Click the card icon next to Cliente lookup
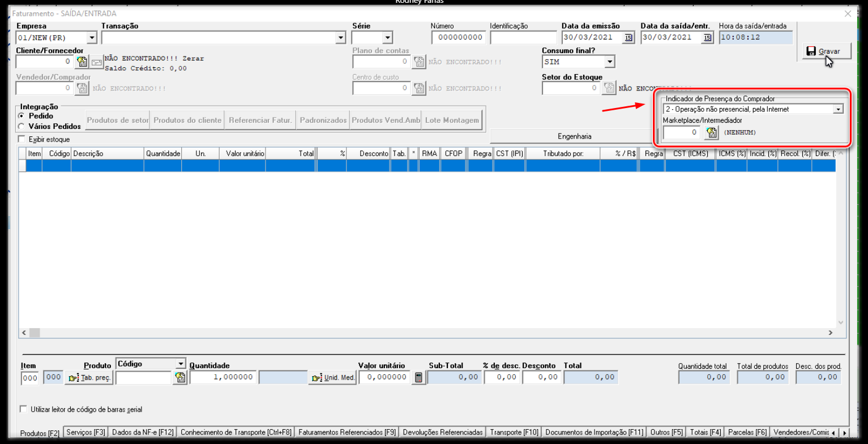This screenshot has width=868, height=444. tap(97, 62)
